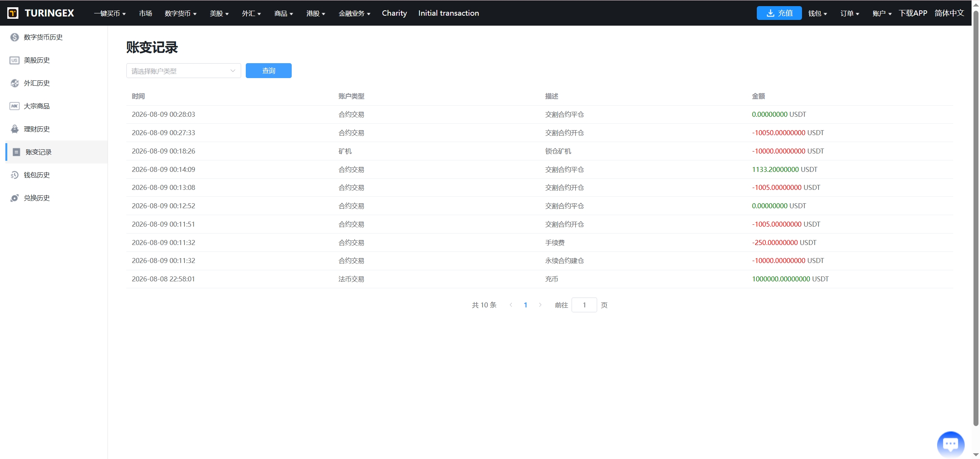Click the go-to page number field

point(584,305)
